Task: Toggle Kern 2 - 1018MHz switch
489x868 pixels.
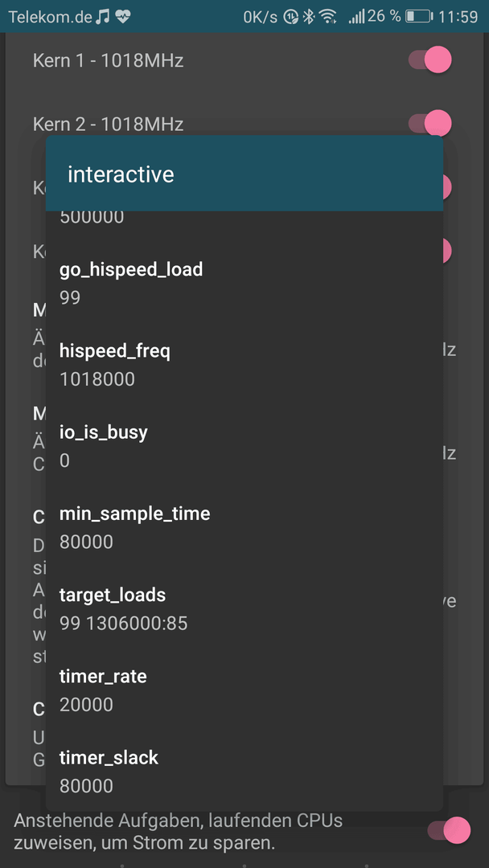Action: pyautogui.click(x=429, y=123)
